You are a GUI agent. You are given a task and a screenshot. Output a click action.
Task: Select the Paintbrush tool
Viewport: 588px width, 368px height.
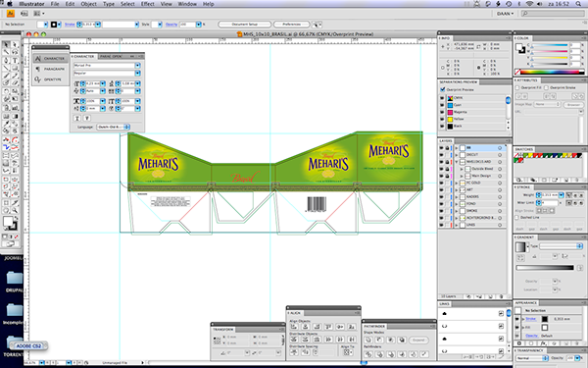click(7, 77)
